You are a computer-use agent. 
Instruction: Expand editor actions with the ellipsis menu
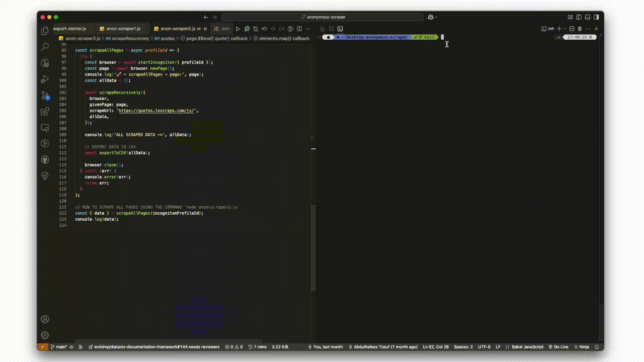308,29
